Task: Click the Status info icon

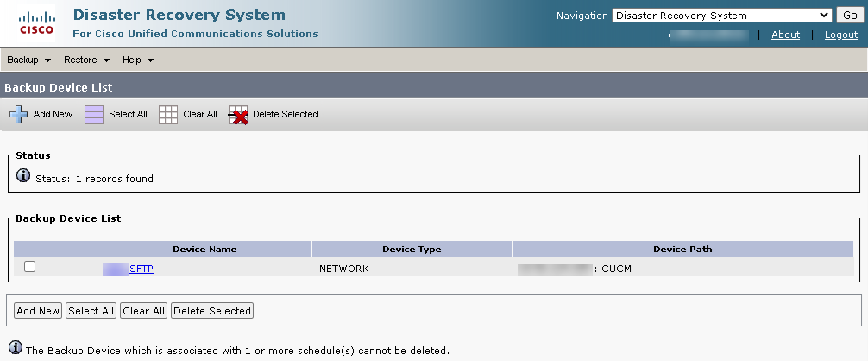Action: click(22, 176)
